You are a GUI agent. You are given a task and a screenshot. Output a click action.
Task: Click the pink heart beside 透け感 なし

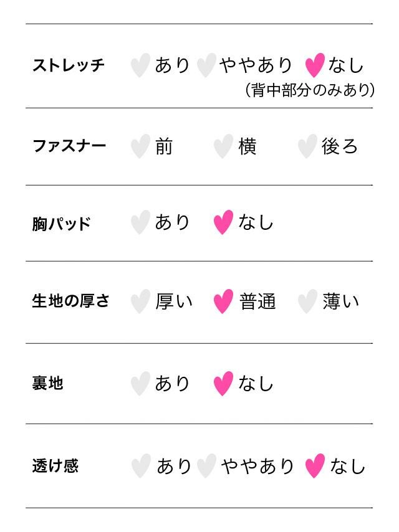tap(315, 465)
